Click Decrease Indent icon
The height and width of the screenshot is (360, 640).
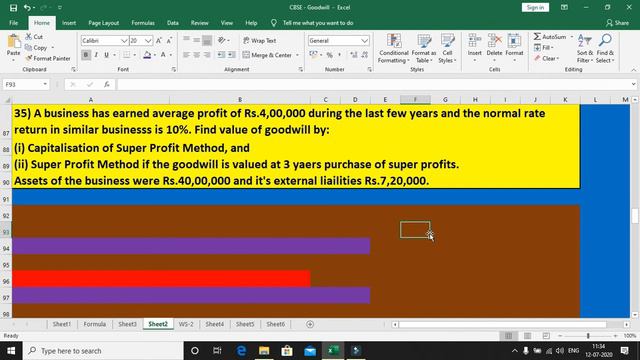tap(221, 55)
